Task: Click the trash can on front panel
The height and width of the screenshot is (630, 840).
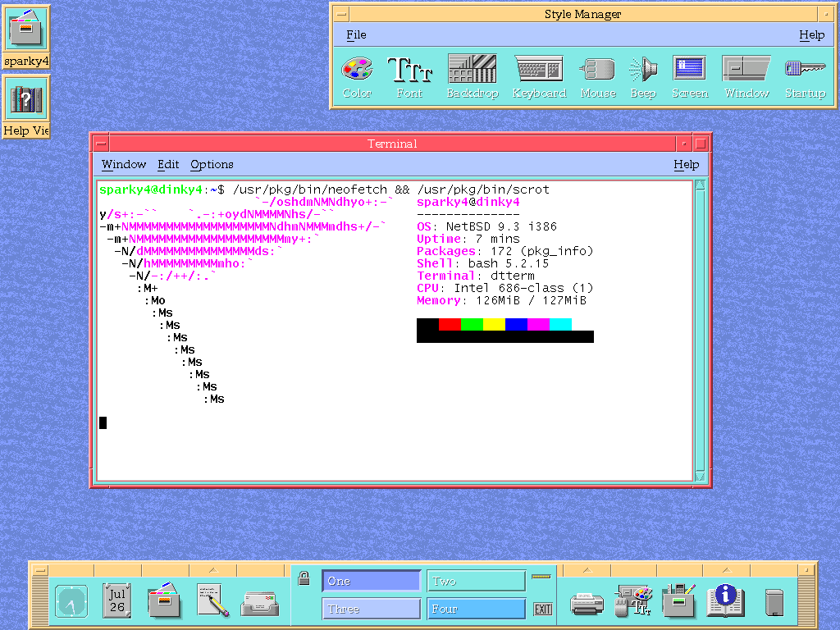Action: (774, 602)
